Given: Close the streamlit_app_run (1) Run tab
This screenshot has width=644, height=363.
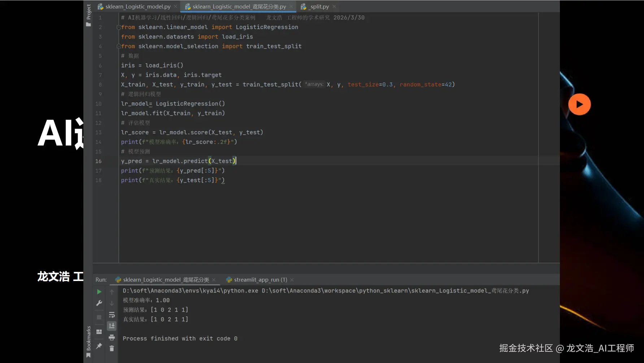Looking at the screenshot, I should click(292, 280).
